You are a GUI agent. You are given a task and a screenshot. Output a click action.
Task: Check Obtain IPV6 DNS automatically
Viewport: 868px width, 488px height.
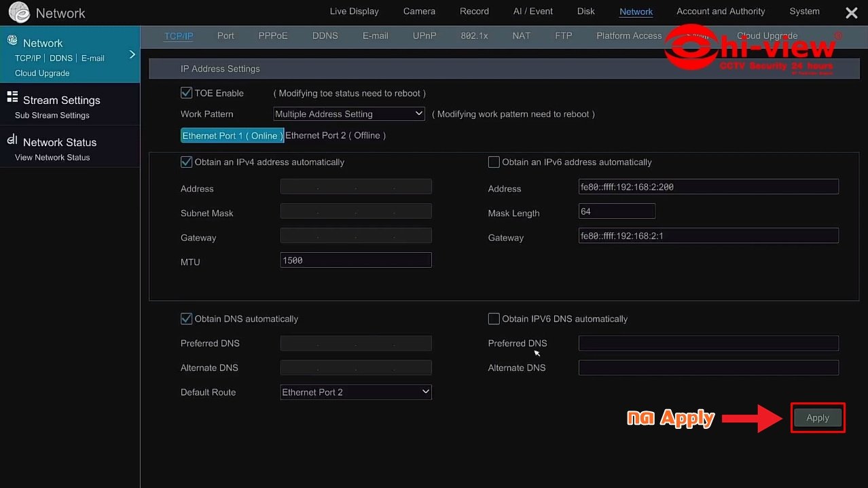pyautogui.click(x=494, y=319)
